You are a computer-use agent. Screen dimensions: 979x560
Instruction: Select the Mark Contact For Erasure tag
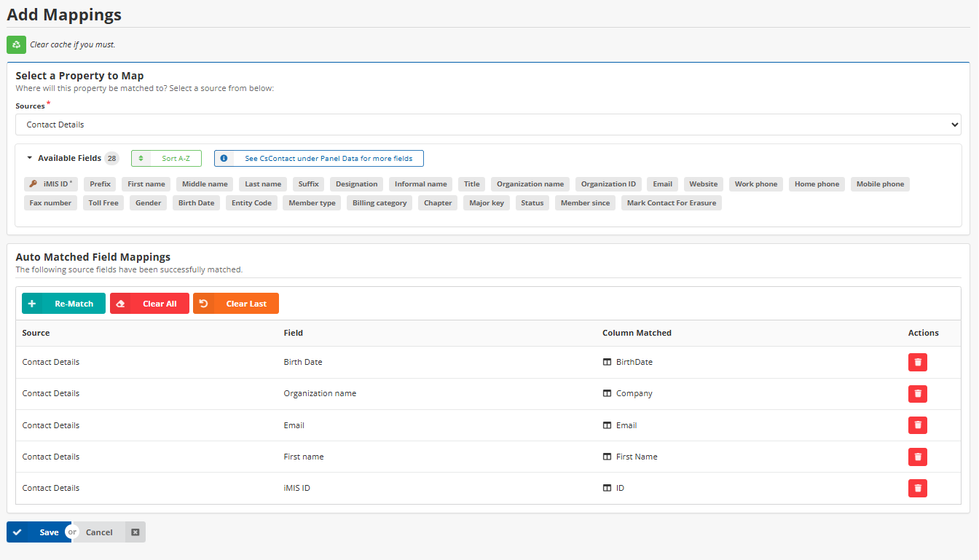pos(671,203)
